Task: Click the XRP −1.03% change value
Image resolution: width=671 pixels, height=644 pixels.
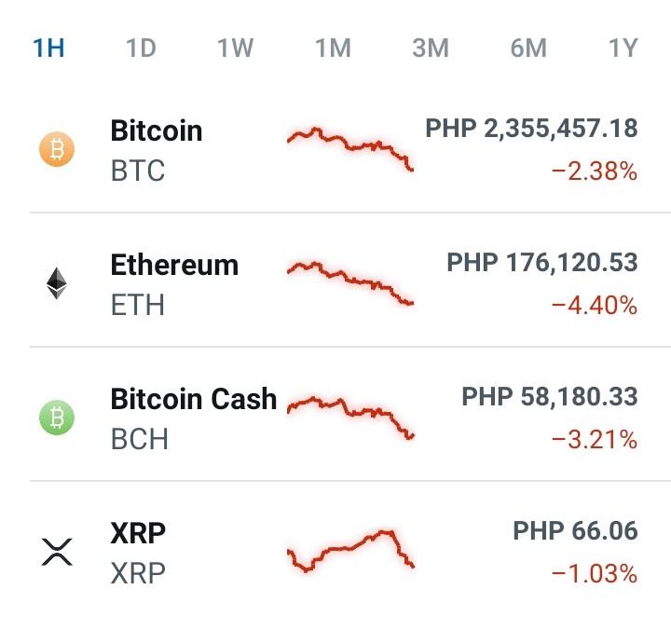Action: click(595, 573)
